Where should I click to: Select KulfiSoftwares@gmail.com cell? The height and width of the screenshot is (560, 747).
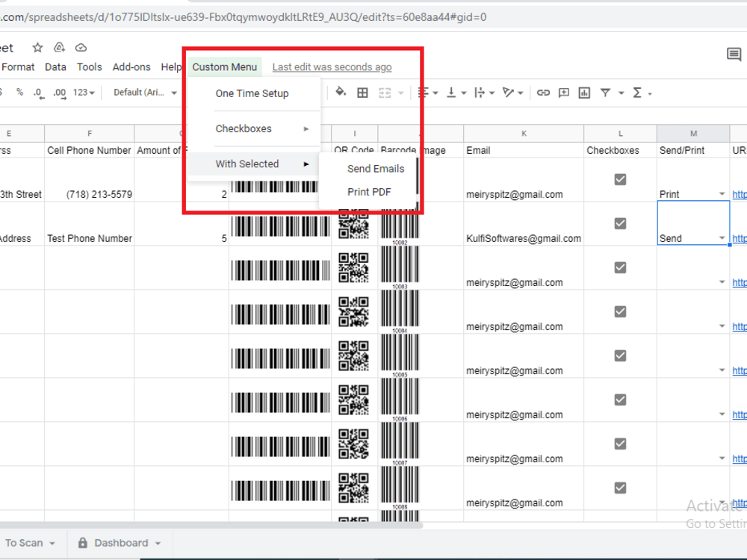(524, 224)
